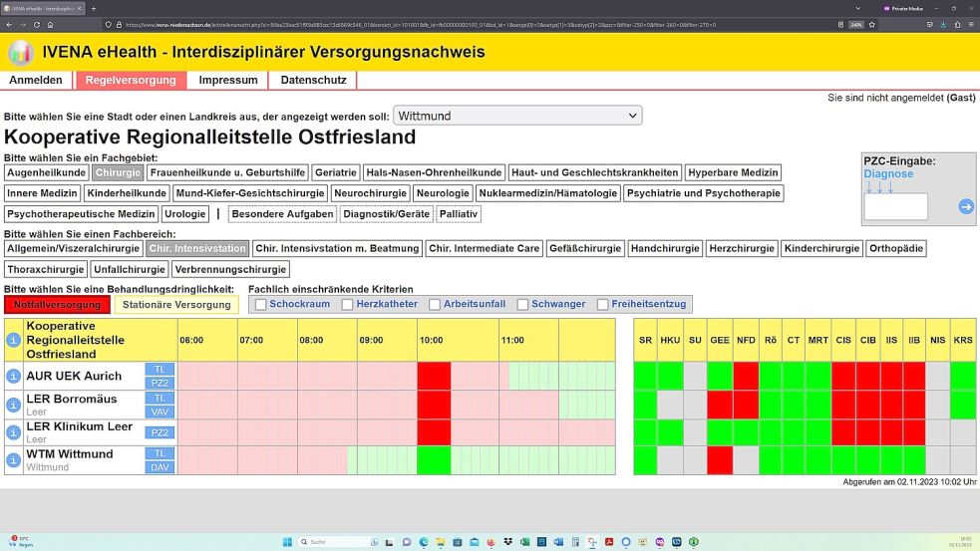Open info icon in Kooperative Regionalleitstelle header
980x551 pixels.
coord(13,340)
